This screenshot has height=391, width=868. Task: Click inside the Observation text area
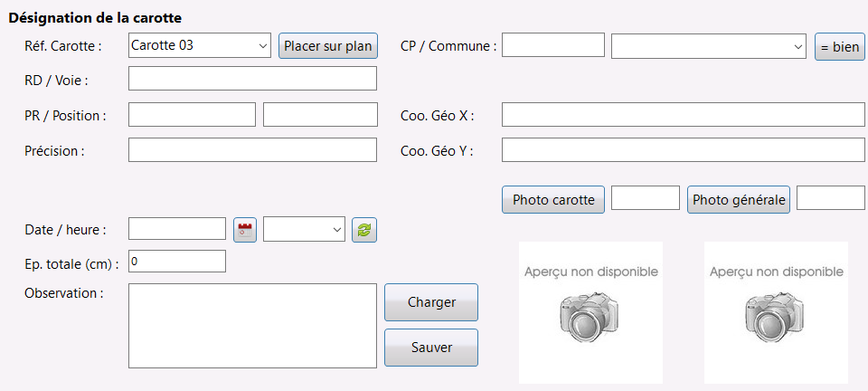pyautogui.click(x=252, y=326)
